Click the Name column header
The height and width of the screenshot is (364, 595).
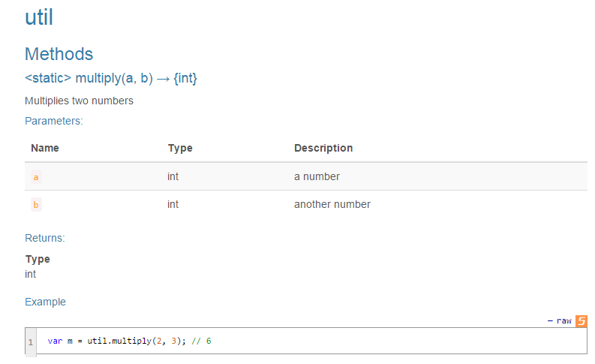45,148
